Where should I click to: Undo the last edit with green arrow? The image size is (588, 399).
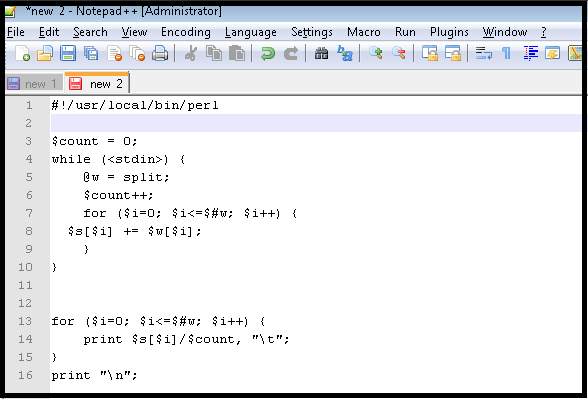click(267, 53)
